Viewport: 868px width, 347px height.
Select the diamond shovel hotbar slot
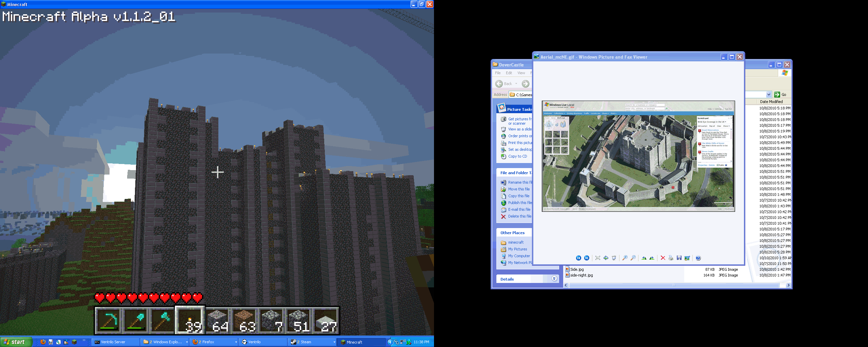point(136,320)
